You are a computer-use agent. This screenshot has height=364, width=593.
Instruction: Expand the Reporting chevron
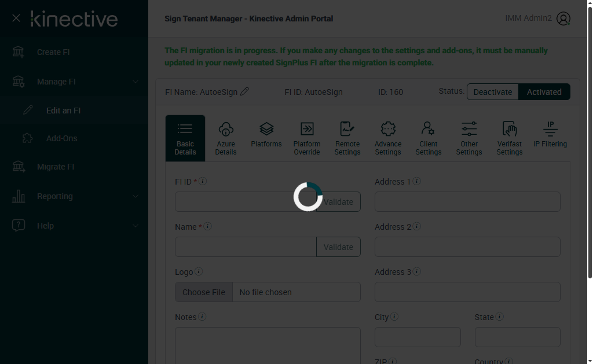[136, 196]
